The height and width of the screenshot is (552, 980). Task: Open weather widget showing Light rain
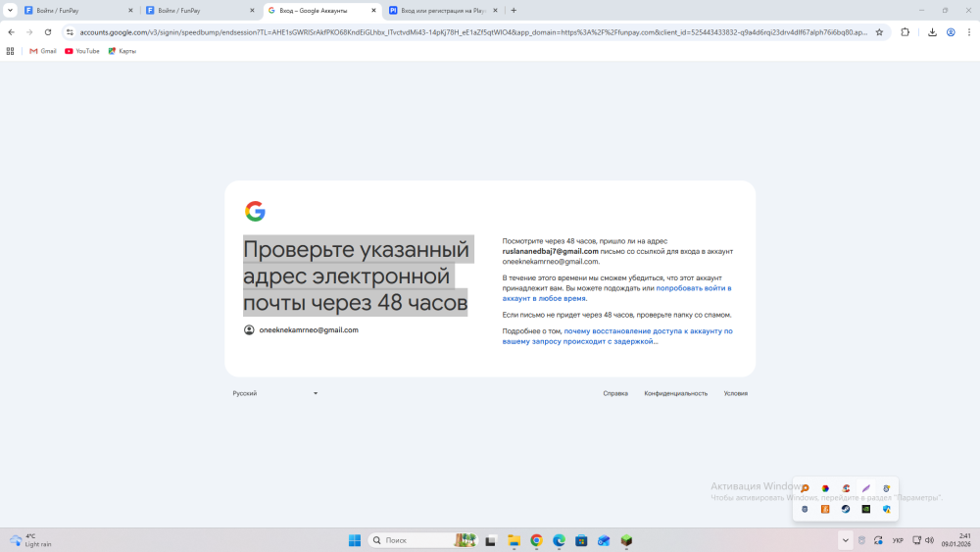tap(30, 540)
